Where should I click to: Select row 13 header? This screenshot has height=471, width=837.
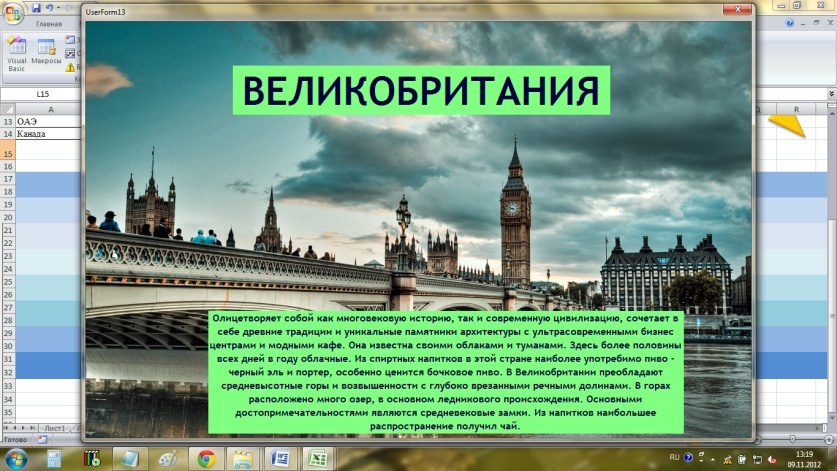(7, 121)
